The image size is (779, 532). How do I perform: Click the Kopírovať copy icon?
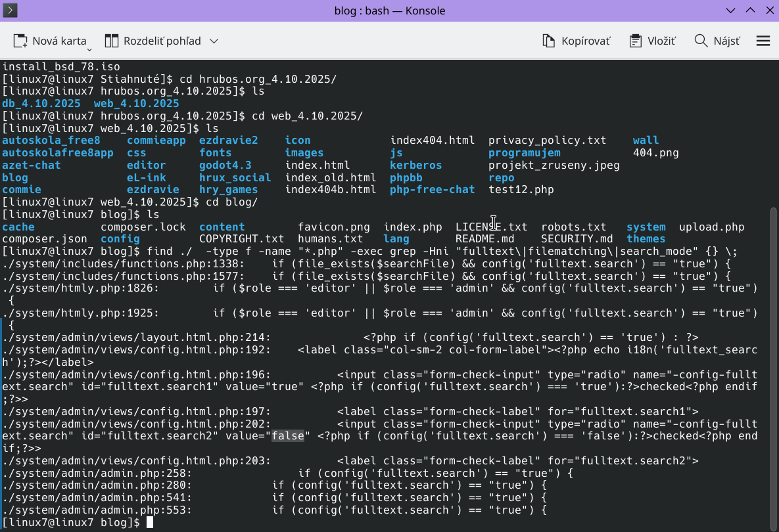click(x=549, y=41)
